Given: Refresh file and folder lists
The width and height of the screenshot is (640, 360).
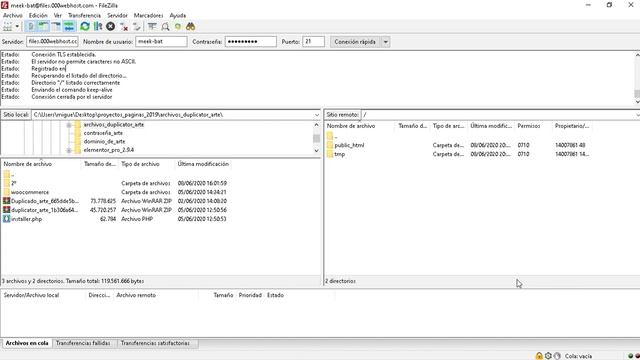Looking at the screenshot, I should tap(85, 27).
